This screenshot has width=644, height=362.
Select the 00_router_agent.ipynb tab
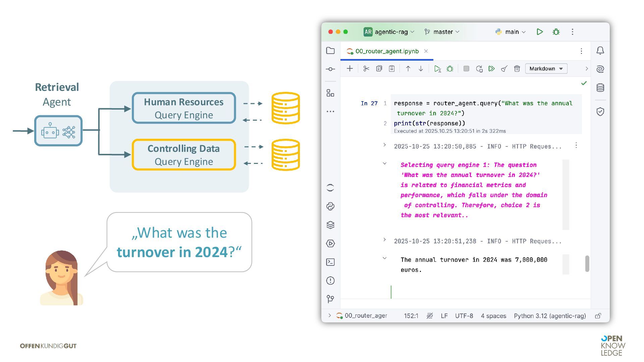tap(386, 51)
